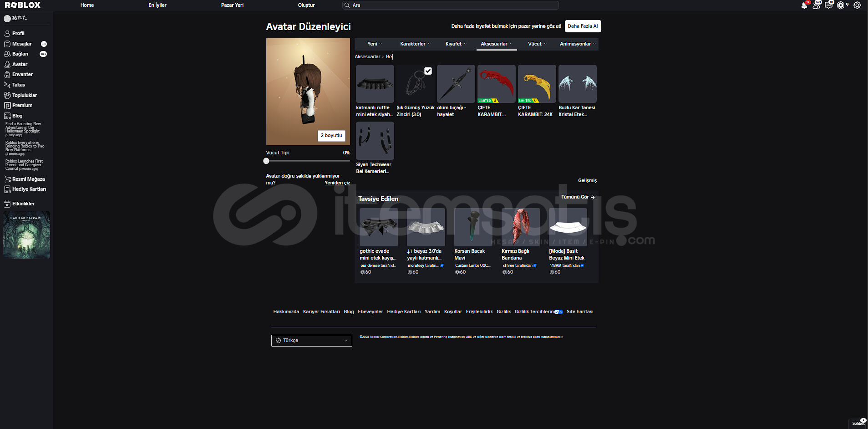The height and width of the screenshot is (429, 868).
Task: Expand the Animasyonlar dropdown tab
Action: click(578, 44)
